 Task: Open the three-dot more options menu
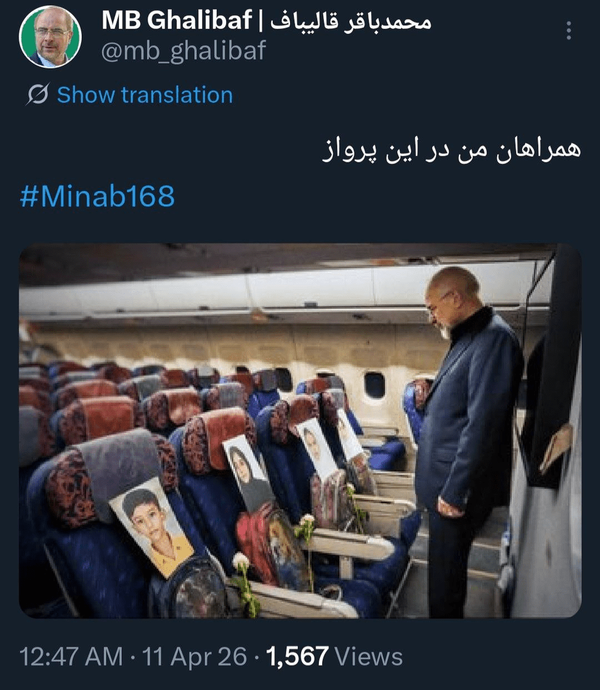(569, 31)
